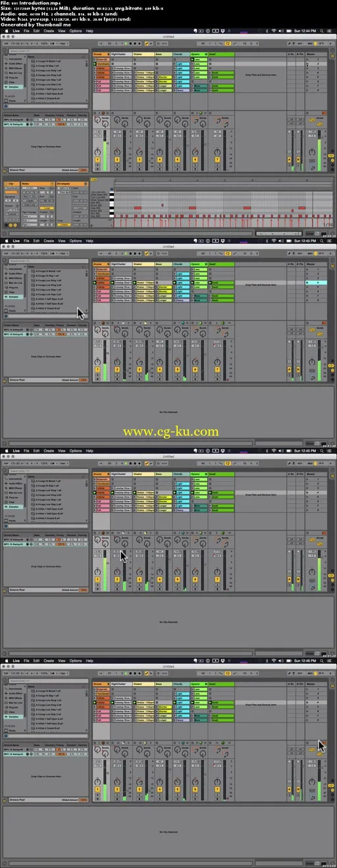Select MPC 16 Swing-62 groove row in fourth frame
Screen dimensions: 337x868
click(x=46, y=753)
